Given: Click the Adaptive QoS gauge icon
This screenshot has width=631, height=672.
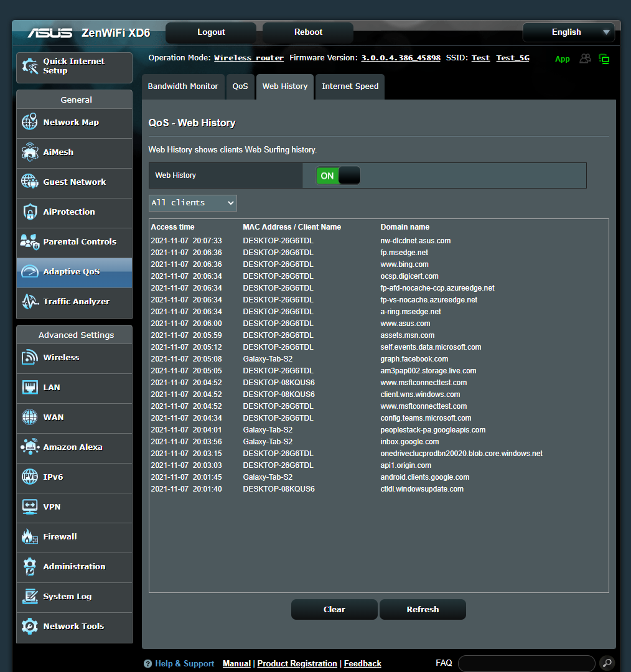Looking at the screenshot, I should click(30, 271).
